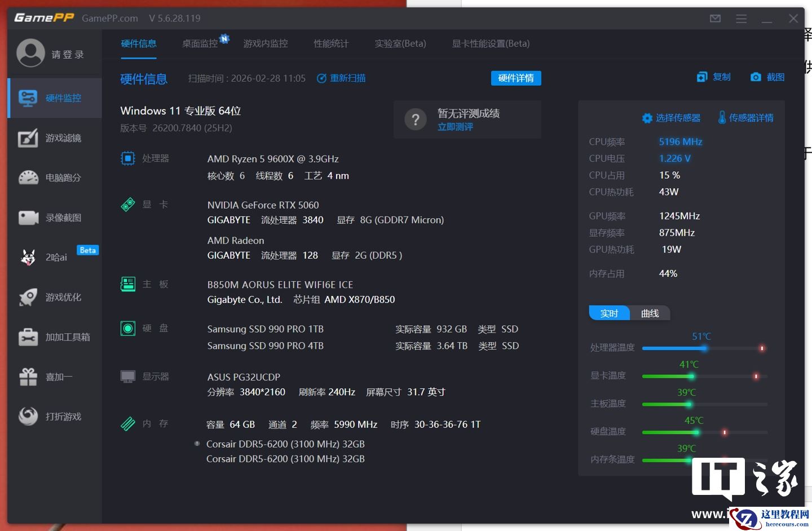Screen dimensions: 812x531
Task: Select the 硬件信息 tab
Action: point(139,43)
